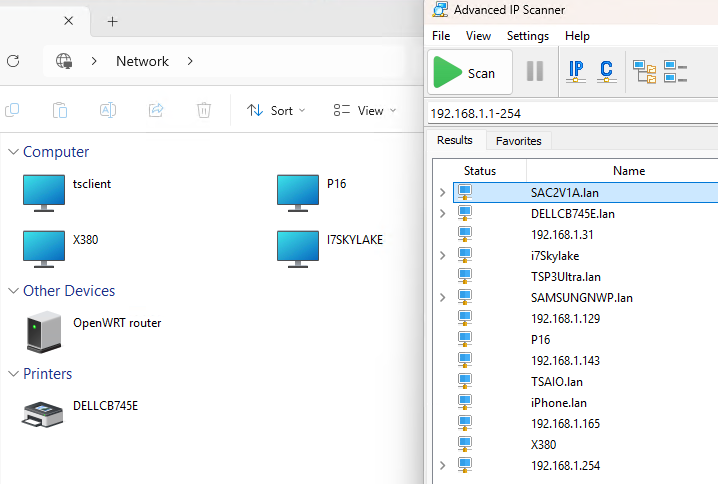Click the network globe icon in address bar
The width and height of the screenshot is (718, 484).
point(64,61)
